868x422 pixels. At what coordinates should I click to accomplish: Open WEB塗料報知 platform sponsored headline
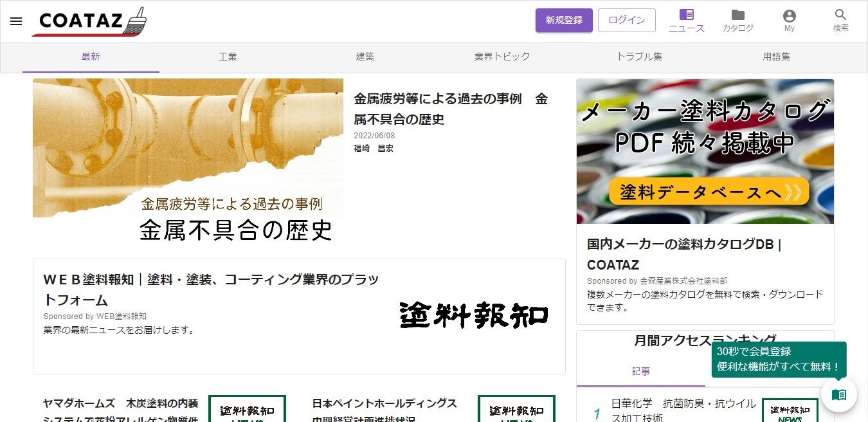point(211,289)
